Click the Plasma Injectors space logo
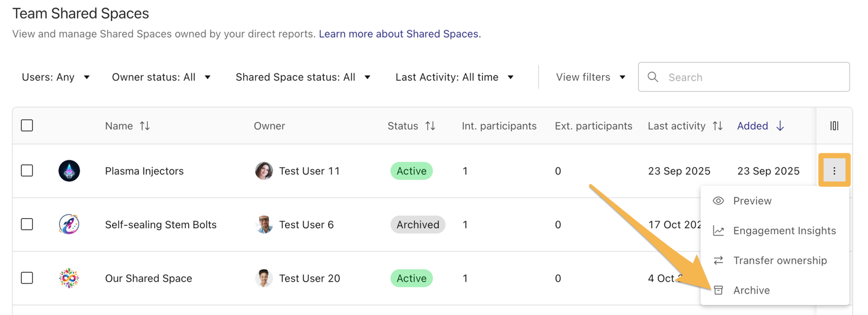868x315 pixels. coord(69,171)
